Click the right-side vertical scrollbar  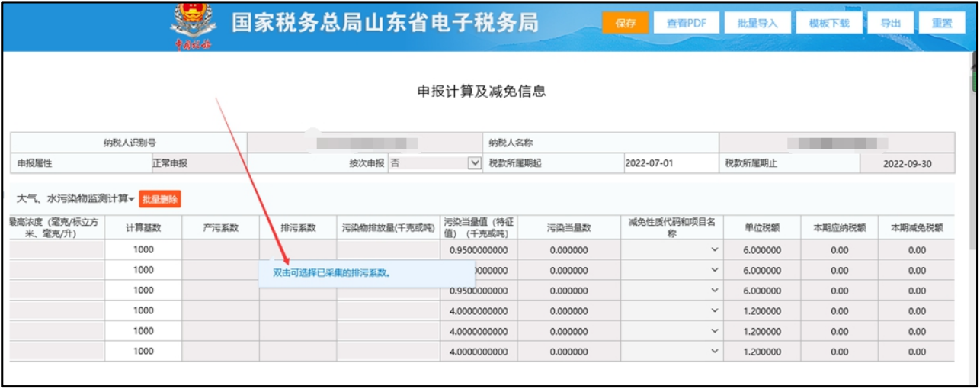(x=974, y=153)
